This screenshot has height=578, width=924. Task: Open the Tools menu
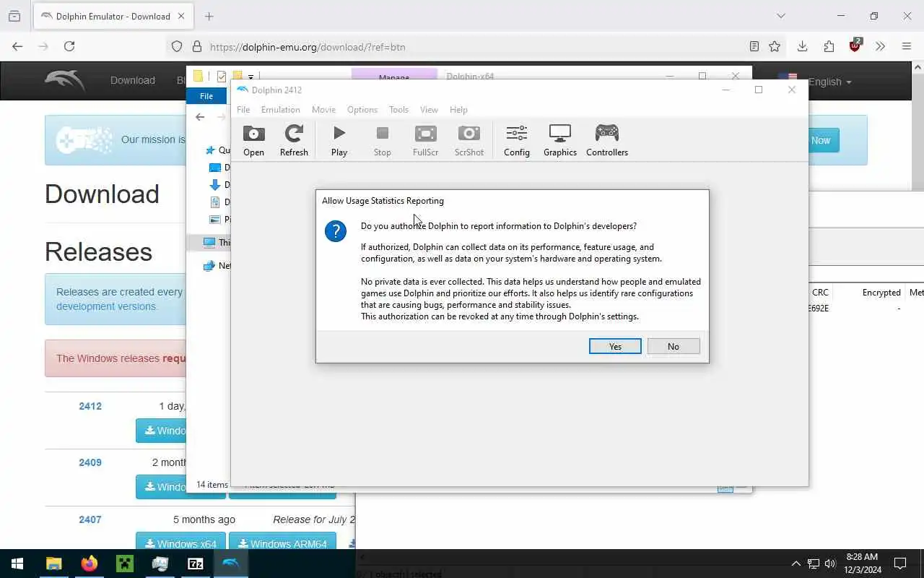pos(398,110)
